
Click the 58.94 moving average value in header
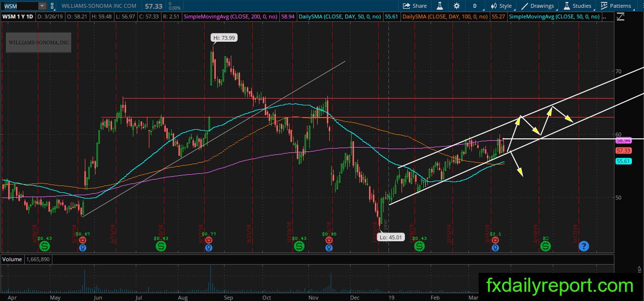coord(288,17)
